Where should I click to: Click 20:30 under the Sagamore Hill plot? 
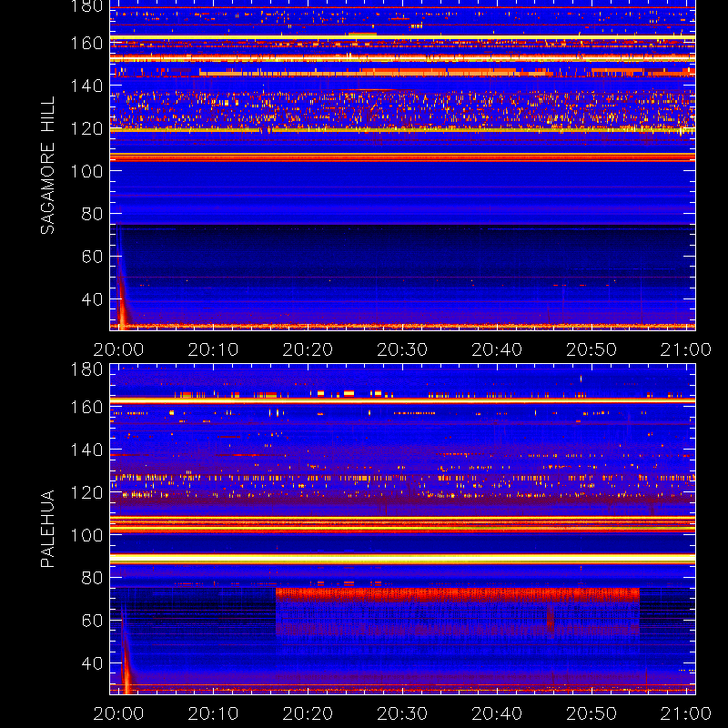pyautogui.click(x=402, y=349)
